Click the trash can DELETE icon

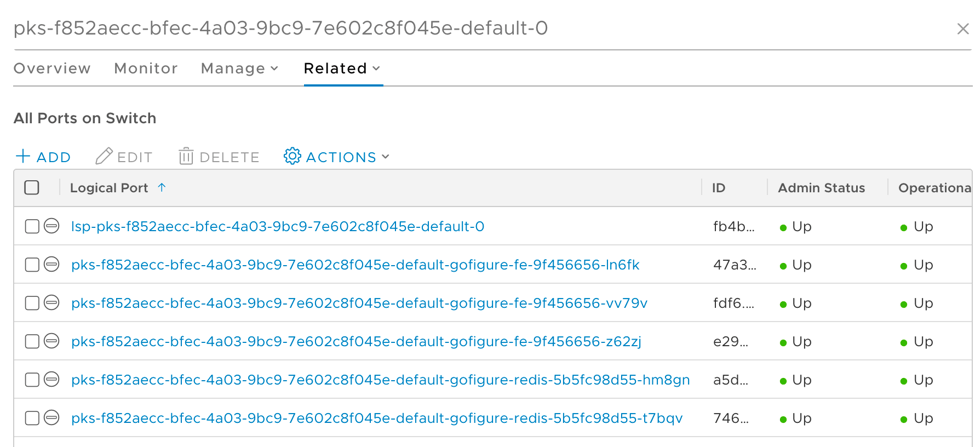pyautogui.click(x=186, y=156)
